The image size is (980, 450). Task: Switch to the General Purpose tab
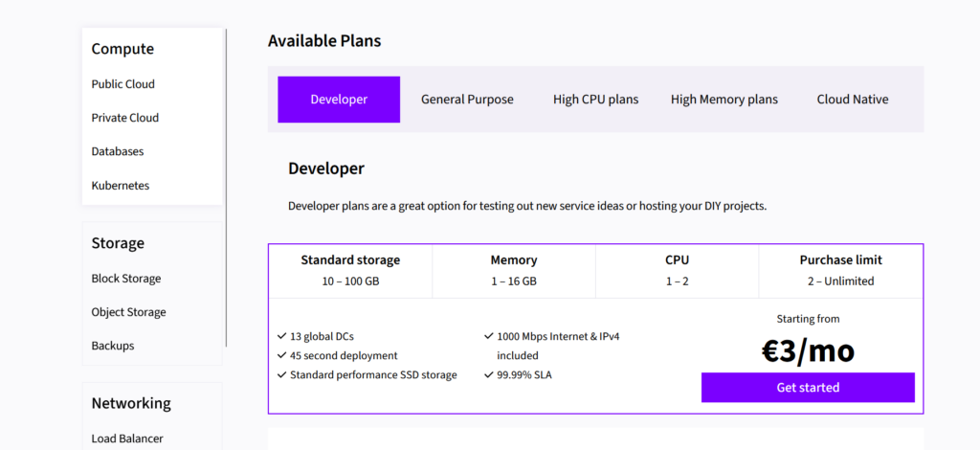point(467,100)
